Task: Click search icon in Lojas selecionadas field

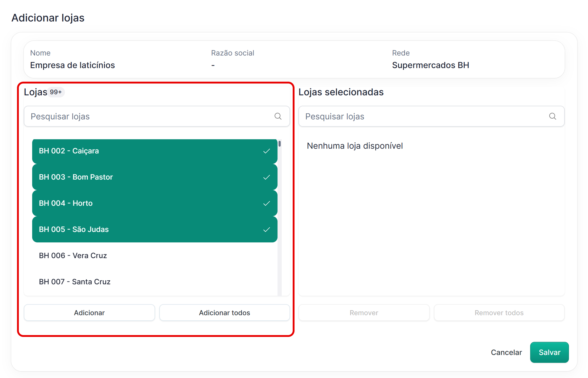Action: pos(552,116)
